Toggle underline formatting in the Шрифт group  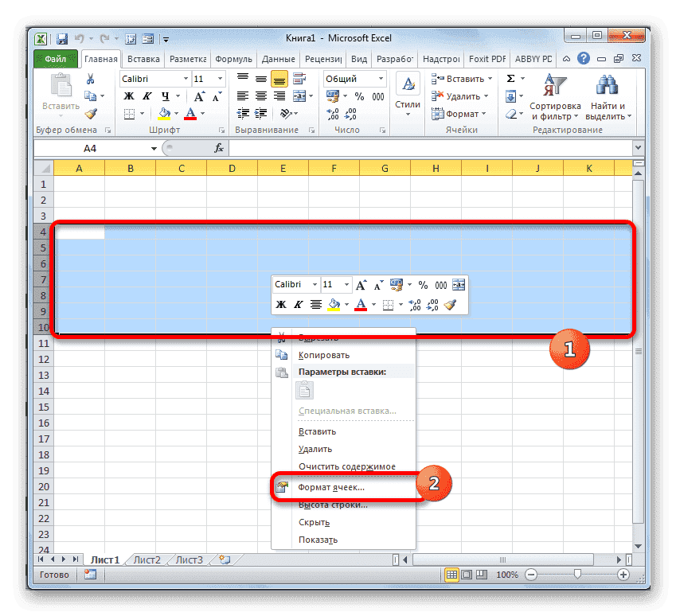(x=165, y=95)
